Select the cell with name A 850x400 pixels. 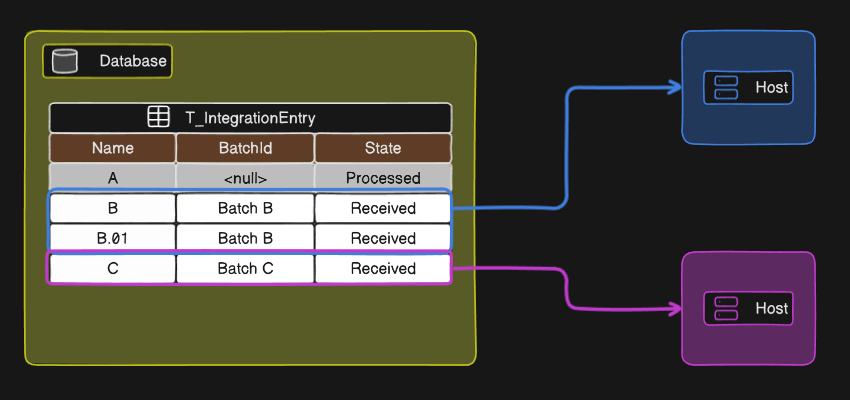click(x=113, y=178)
